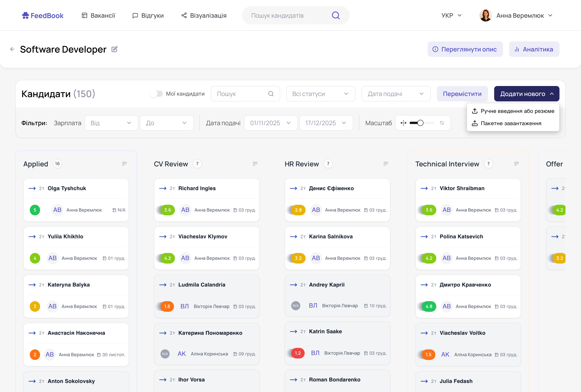The width and height of the screenshot is (581, 392).
Task: Open the Всі статуси dropdown
Action: click(321, 94)
